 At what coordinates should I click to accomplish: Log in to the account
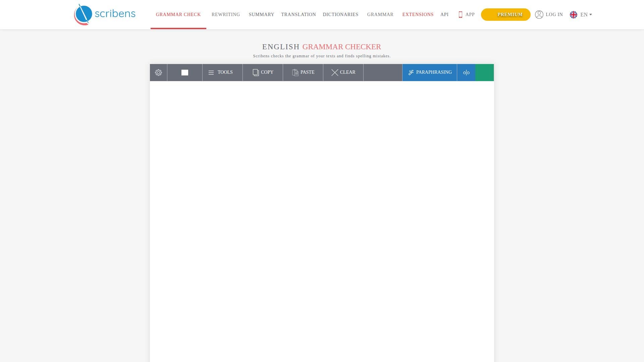554,14
